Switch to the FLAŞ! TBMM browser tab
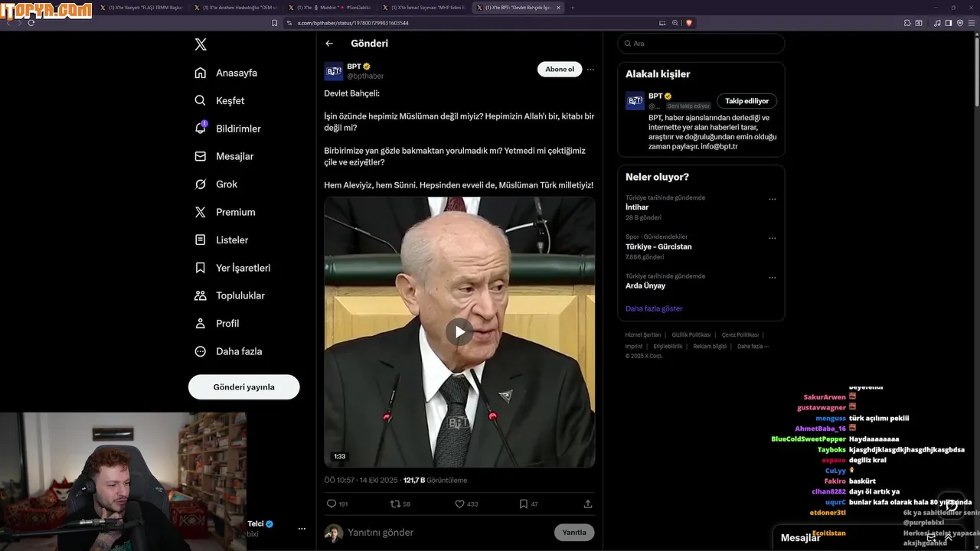Screen dimensions: 980x551 [142, 8]
